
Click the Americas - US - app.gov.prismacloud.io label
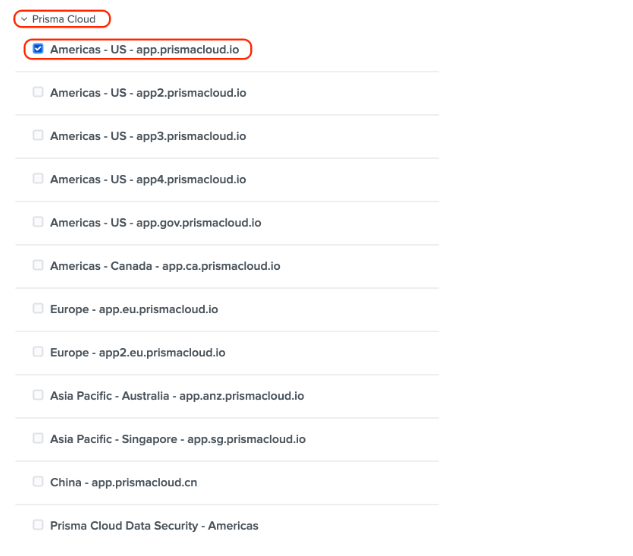tap(155, 223)
